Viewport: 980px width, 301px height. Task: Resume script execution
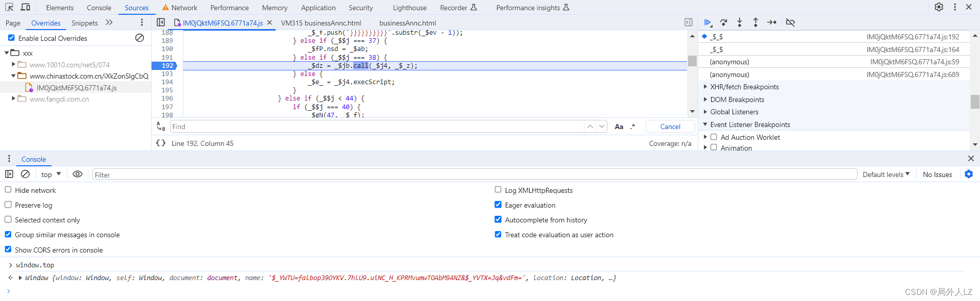pyautogui.click(x=708, y=22)
